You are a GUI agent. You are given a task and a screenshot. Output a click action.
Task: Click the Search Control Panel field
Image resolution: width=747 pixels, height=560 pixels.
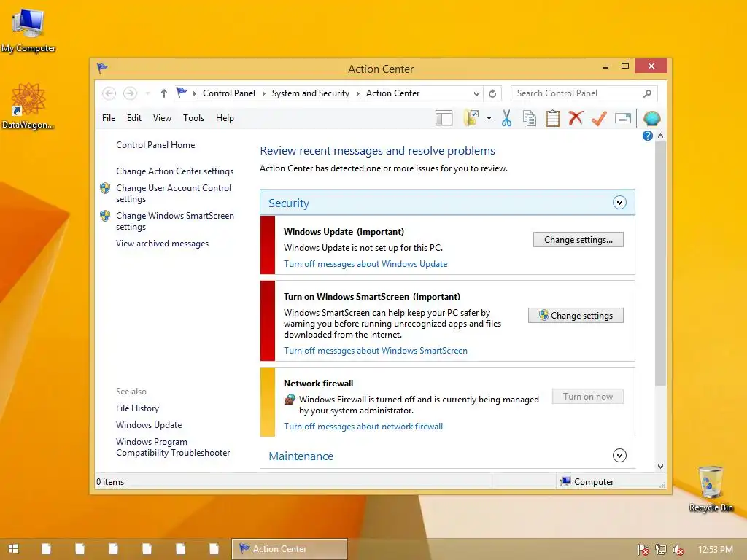coord(584,93)
